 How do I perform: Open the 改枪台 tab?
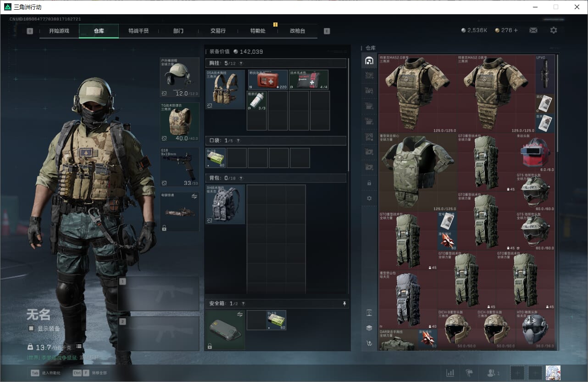[x=297, y=31]
